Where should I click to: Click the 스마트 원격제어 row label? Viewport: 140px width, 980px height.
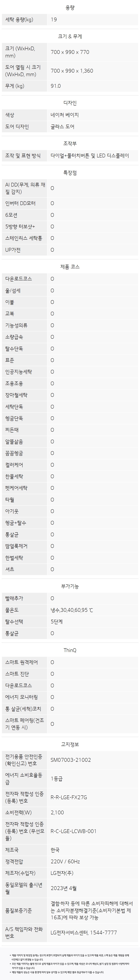[x=22, y=662]
